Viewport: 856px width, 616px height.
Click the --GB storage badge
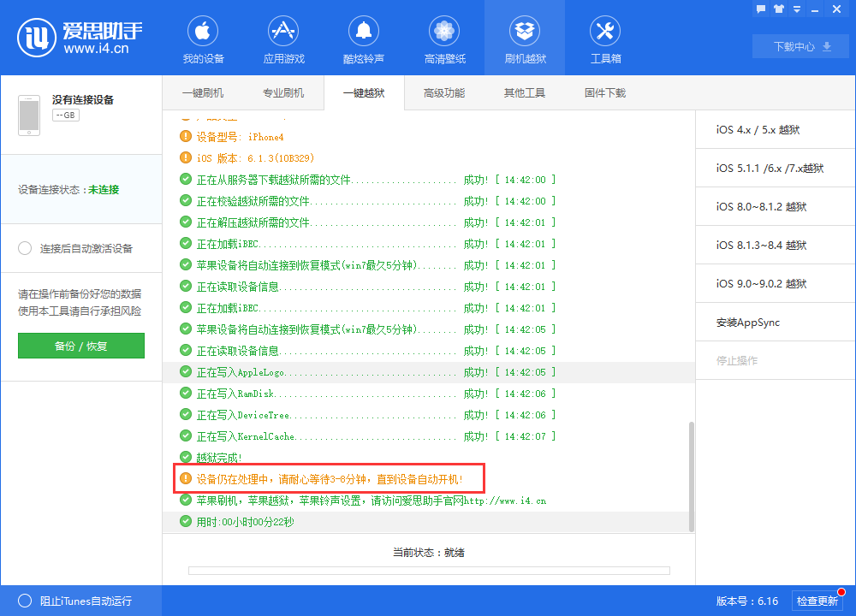click(66, 115)
